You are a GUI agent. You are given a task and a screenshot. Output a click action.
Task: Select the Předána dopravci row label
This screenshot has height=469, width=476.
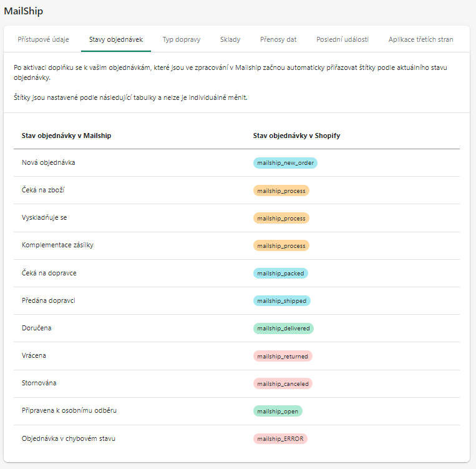point(48,300)
